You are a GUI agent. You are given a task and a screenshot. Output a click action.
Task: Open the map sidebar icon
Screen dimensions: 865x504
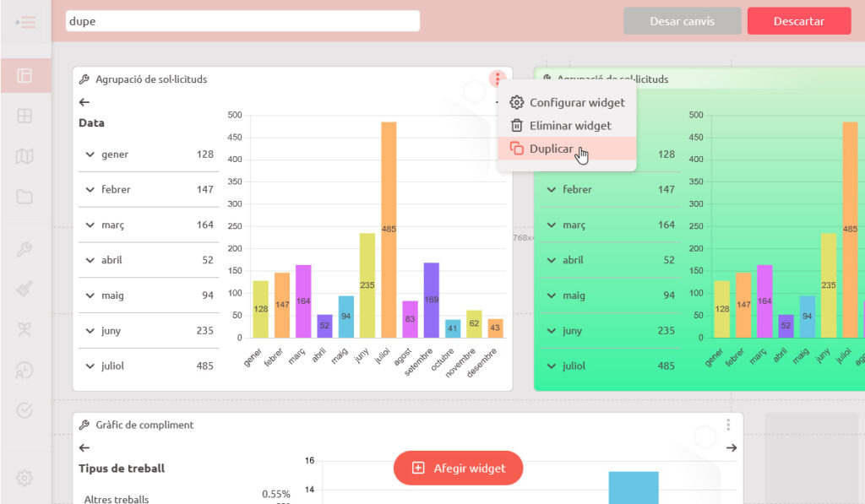pos(24,156)
